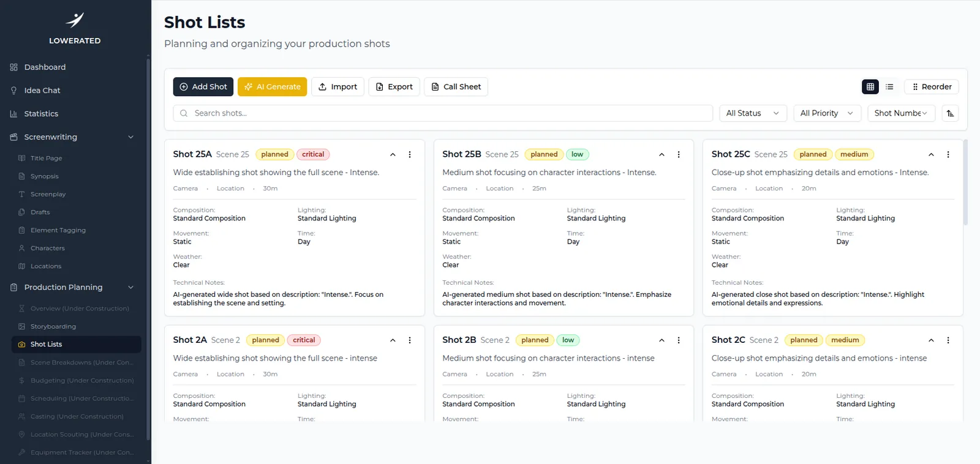This screenshot has height=464, width=980.
Task: Click the Lowerated logo icon
Action: (x=75, y=20)
